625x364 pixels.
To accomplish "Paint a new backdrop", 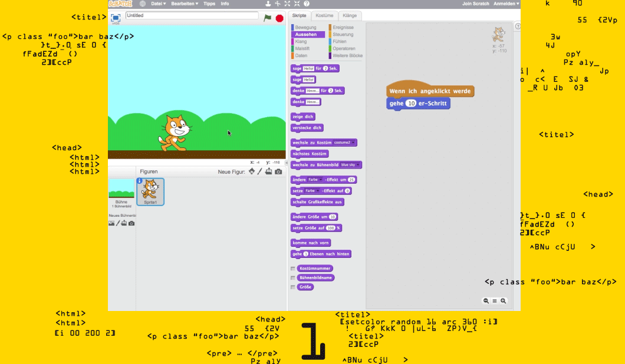I will point(118,223).
